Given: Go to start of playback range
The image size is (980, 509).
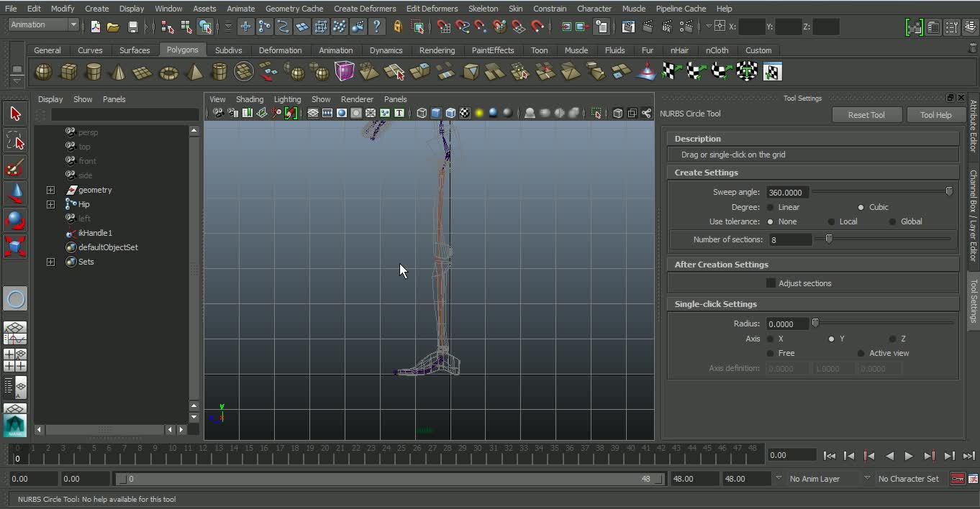Looking at the screenshot, I should click(830, 456).
